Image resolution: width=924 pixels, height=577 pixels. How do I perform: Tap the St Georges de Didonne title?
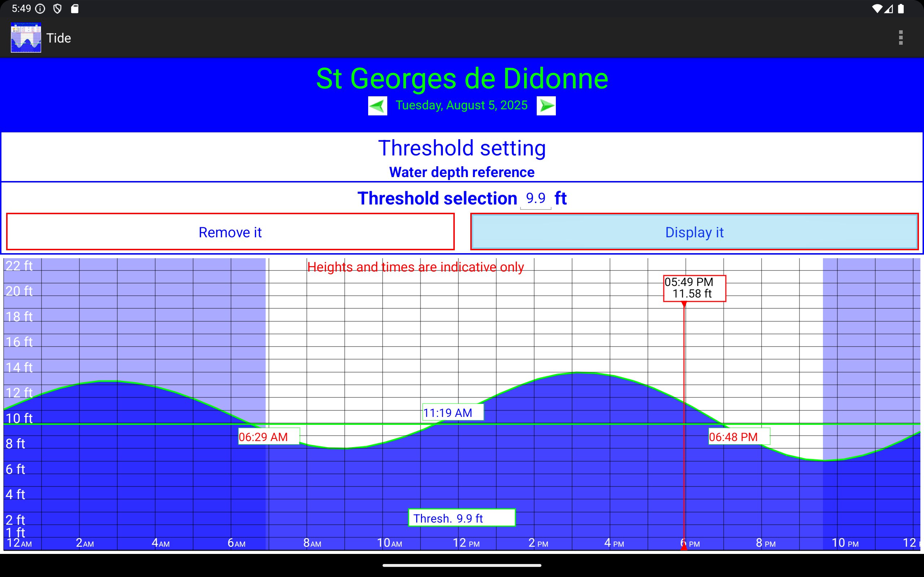[462, 79]
